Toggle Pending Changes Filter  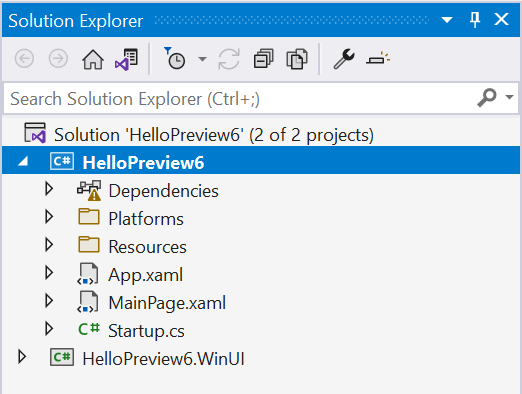[174, 58]
